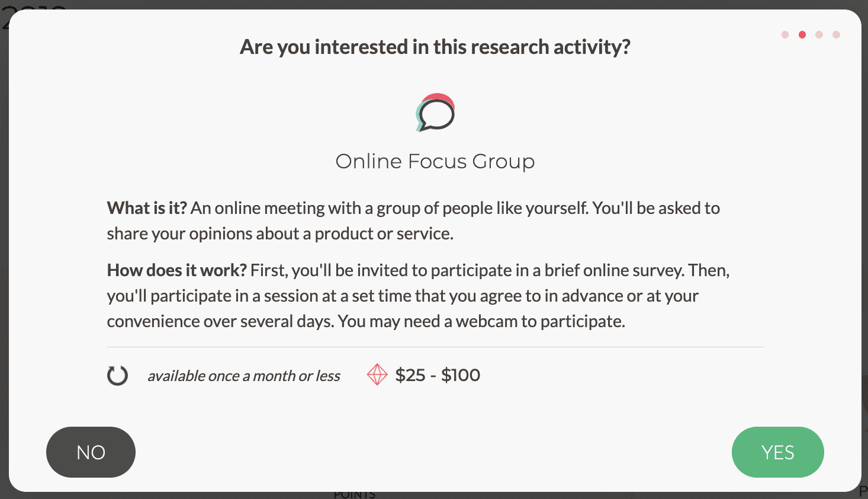
Task: Select the circular arrow frequency icon
Action: [x=117, y=375]
